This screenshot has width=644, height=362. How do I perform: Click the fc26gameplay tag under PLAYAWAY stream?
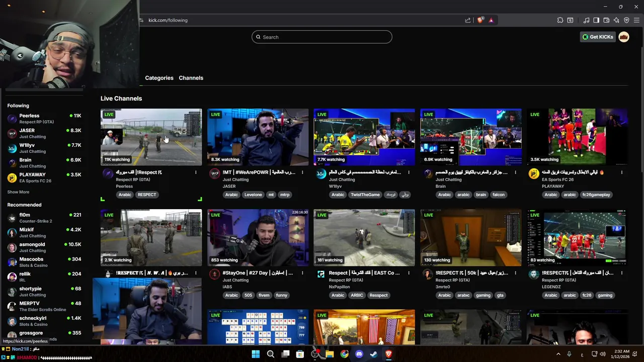596,195
